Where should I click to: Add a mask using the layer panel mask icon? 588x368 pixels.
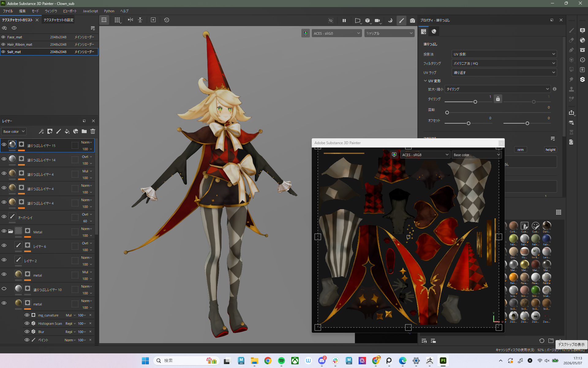pyautogui.click(x=50, y=131)
